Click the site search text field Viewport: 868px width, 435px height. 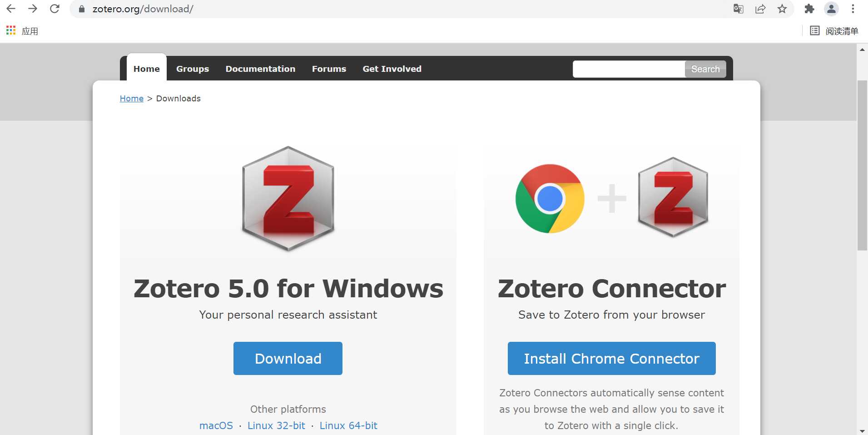click(629, 69)
